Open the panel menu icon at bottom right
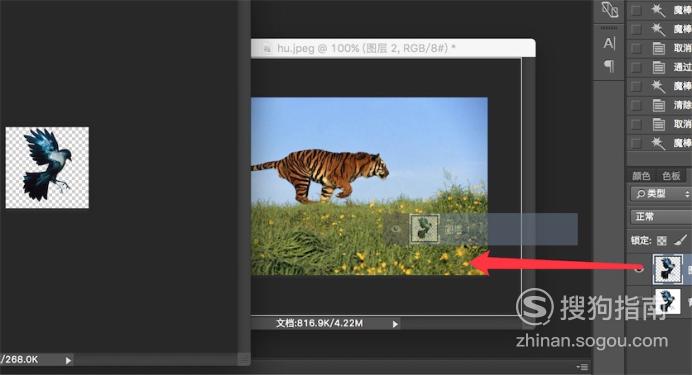692x375 pixels. click(x=583, y=367)
